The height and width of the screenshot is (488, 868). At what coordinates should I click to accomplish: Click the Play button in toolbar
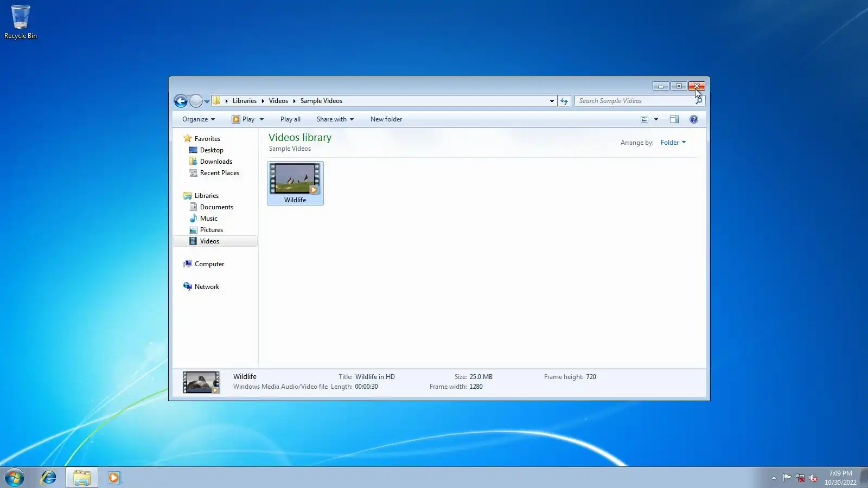244,119
